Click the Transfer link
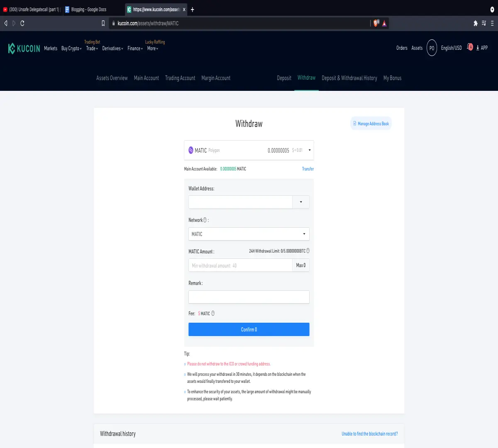 (x=308, y=169)
